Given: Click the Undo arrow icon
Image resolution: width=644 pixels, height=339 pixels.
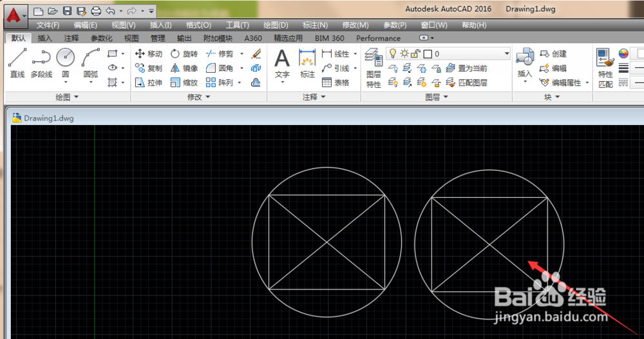Looking at the screenshot, I should coord(110,11).
